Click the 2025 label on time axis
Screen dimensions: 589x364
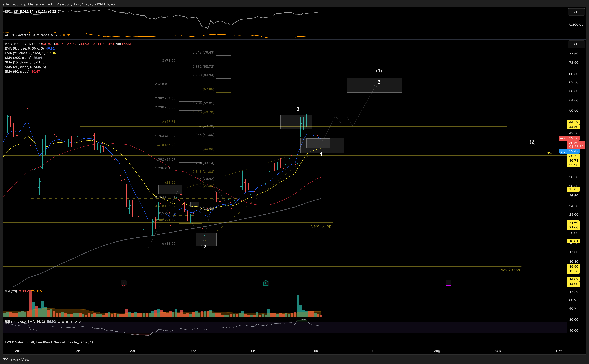click(19, 351)
